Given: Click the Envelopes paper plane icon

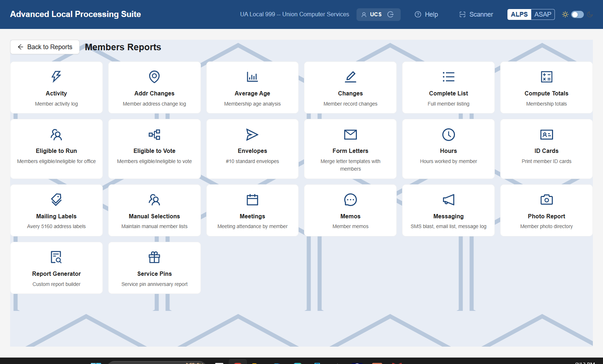Looking at the screenshot, I should pos(252,134).
